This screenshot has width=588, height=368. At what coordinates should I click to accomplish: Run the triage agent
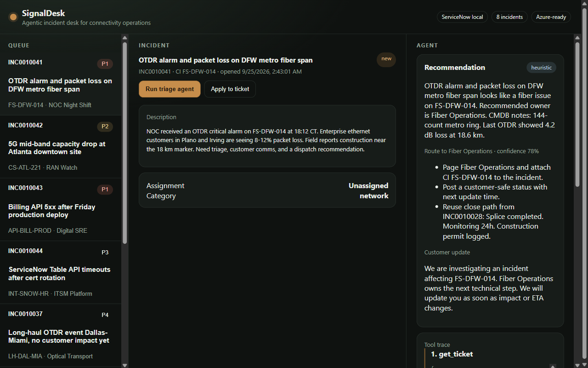(x=170, y=89)
